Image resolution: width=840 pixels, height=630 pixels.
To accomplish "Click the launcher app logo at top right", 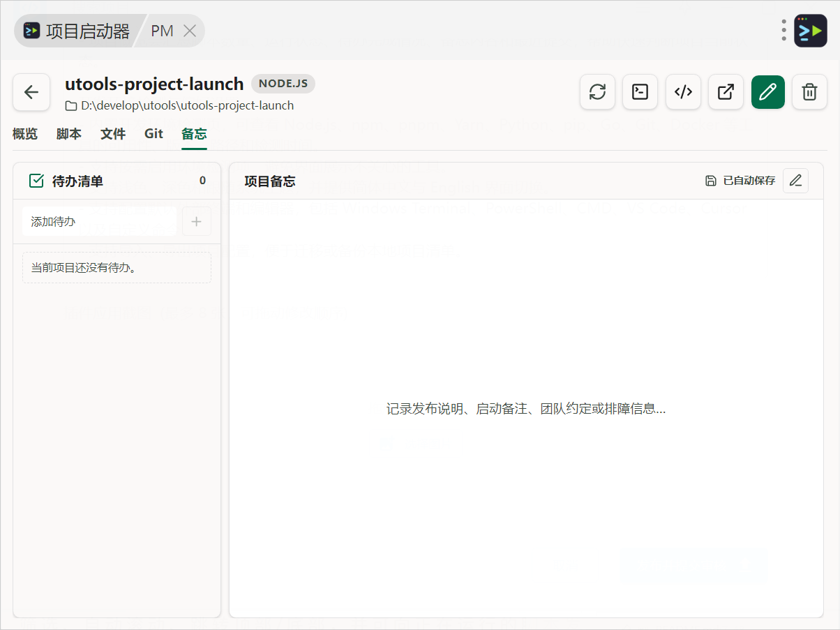I will 811,31.
